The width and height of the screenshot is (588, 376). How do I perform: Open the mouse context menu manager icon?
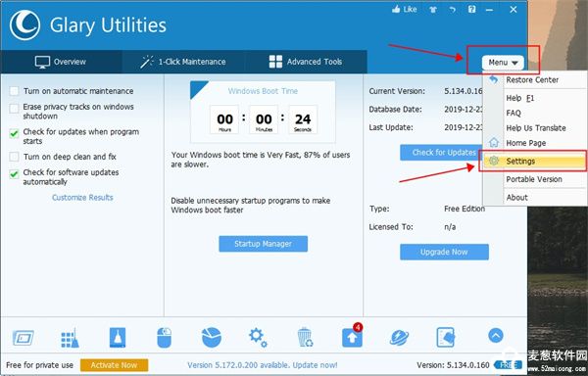click(x=165, y=338)
